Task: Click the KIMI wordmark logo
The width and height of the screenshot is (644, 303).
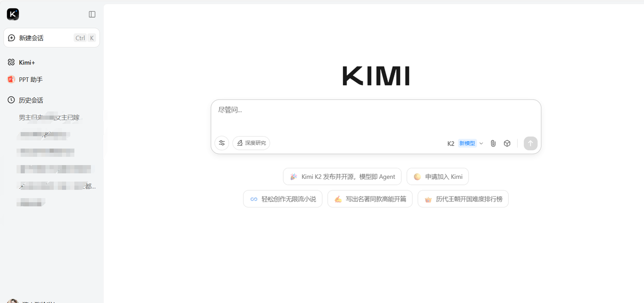Action: click(x=376, y=76)
